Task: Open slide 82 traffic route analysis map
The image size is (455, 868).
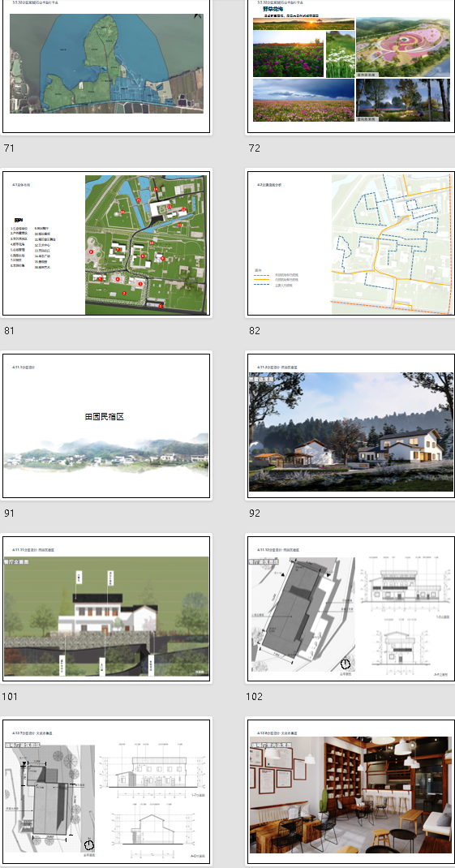Action: (351, 243)
